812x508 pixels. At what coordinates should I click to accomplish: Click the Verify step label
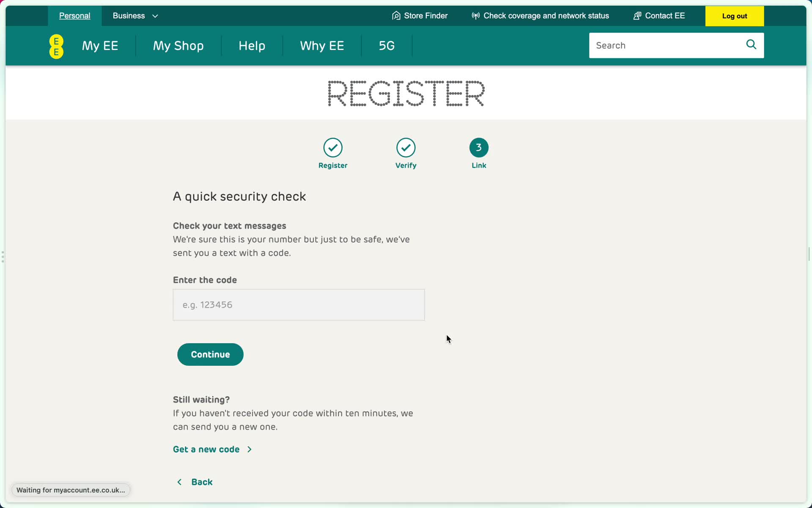(406, 166)
